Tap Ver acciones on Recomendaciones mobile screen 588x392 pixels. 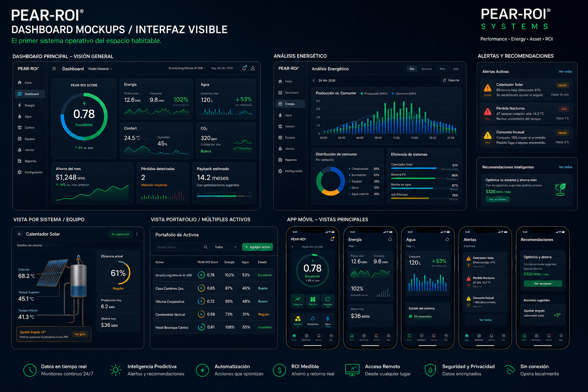coord(543,284)
